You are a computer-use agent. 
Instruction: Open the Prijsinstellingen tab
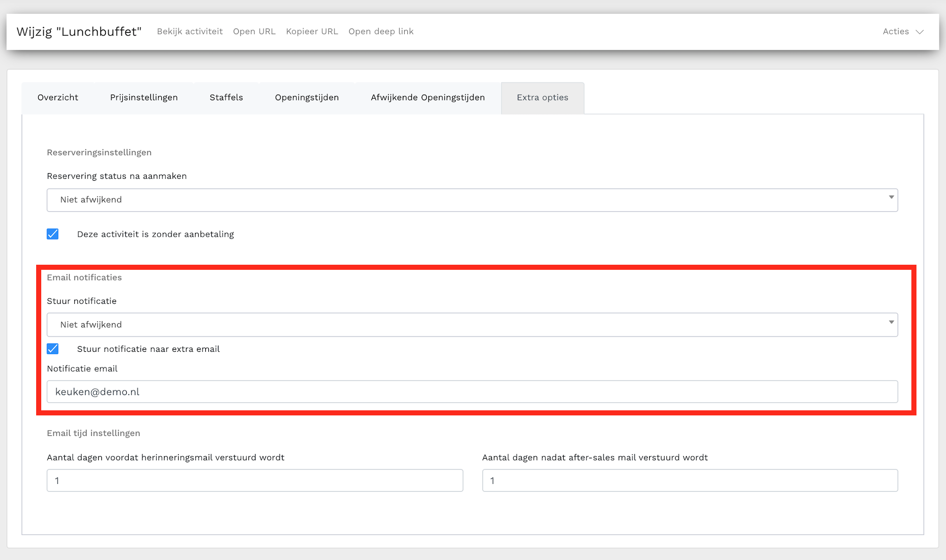(x=144, y=98)
